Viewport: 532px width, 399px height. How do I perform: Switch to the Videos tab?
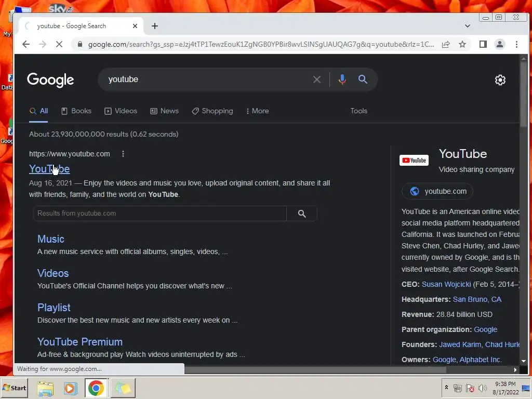tap(121, 111)
